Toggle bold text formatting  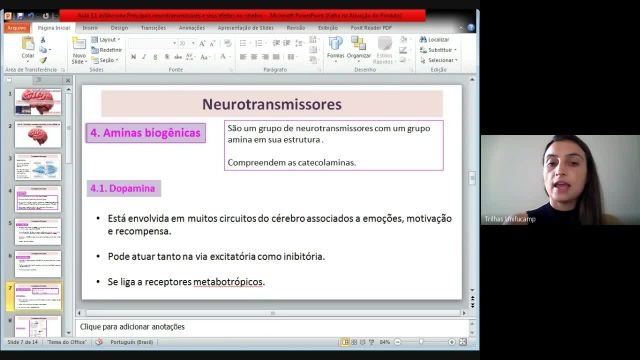[133, 57]
